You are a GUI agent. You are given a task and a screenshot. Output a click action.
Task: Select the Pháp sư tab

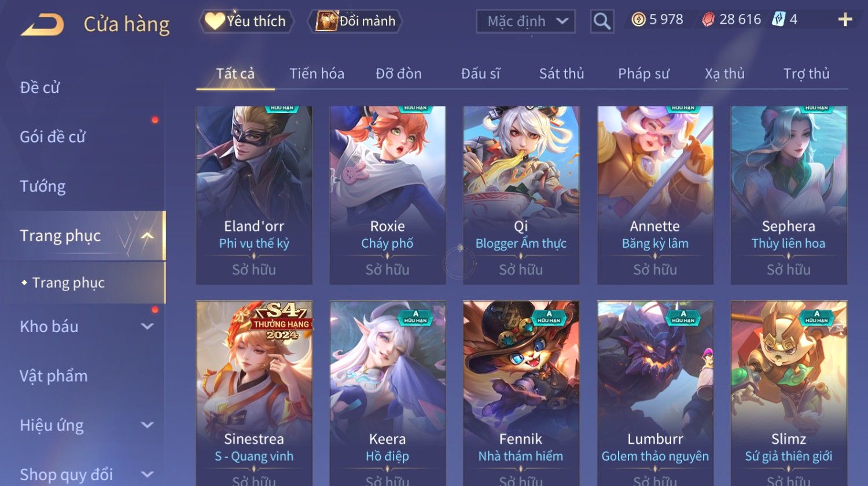pos(643,73)
